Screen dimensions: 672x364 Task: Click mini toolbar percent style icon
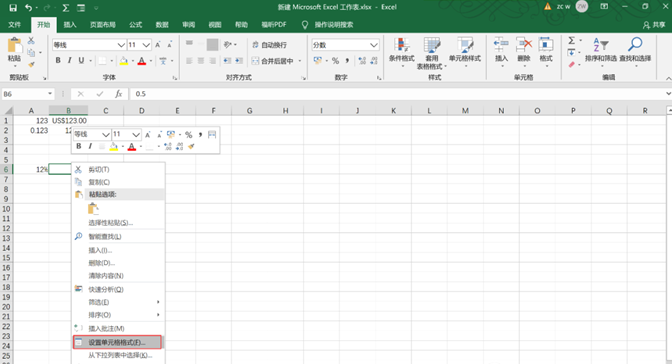(x=188, y=135)
